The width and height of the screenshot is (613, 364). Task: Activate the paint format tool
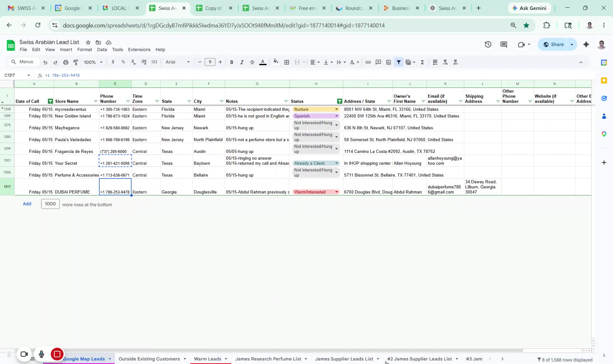point(76,62)
